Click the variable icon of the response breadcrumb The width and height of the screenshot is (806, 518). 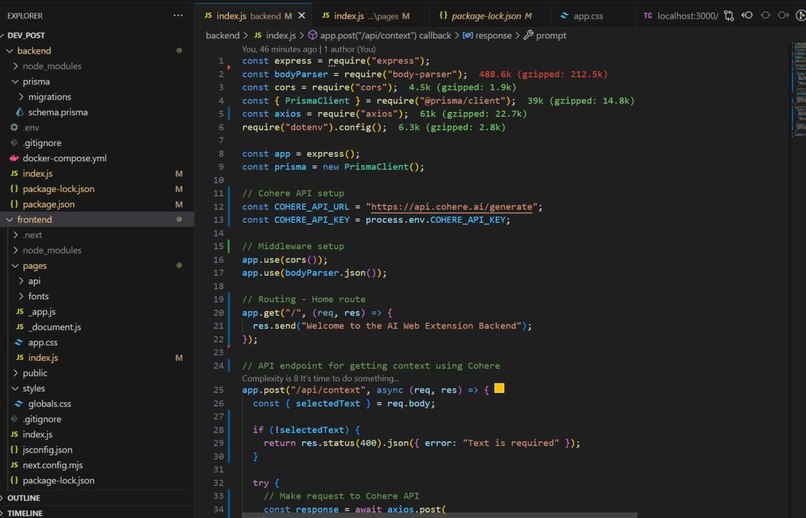coord(467,35)
